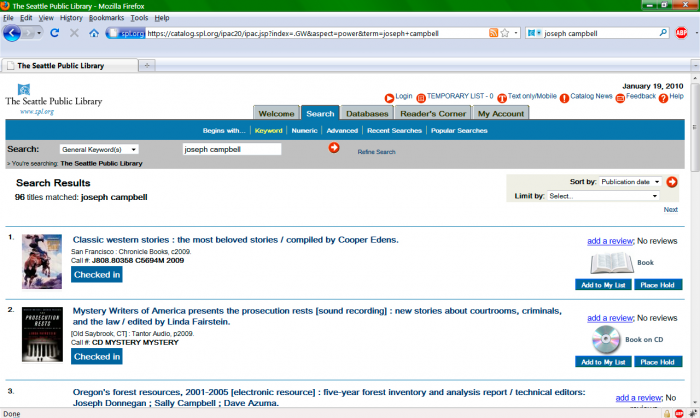Place Hold on The Prosecution Rests
This screenshot has width=700, height=418.
pyautogui.click(x=658, y=362)
